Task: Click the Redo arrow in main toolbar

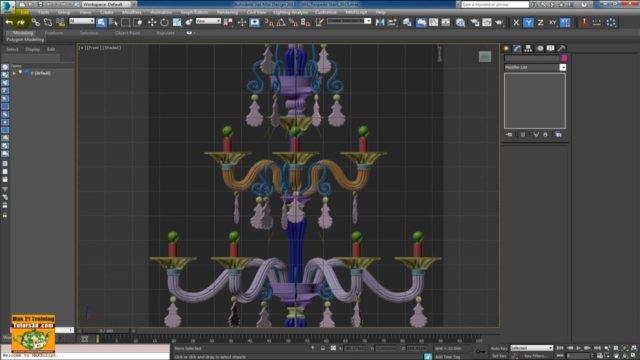Action: pos(21,22)
